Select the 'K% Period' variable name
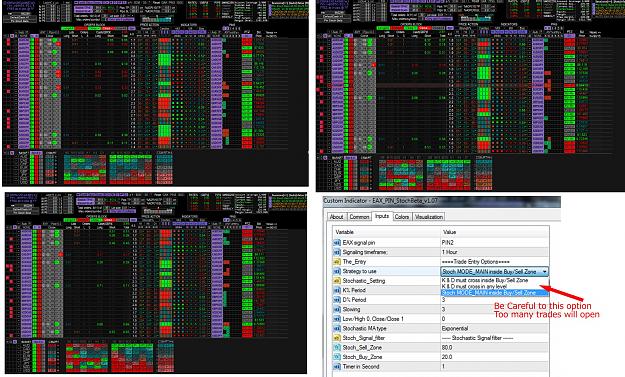625x377 pixels. tap(354, 291)
